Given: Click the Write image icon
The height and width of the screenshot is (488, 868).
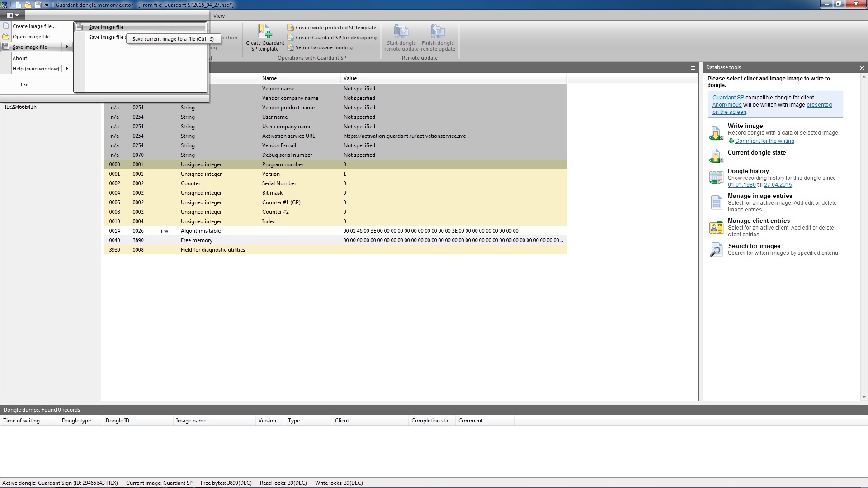Looking at the screenshot, I should 716,133.
